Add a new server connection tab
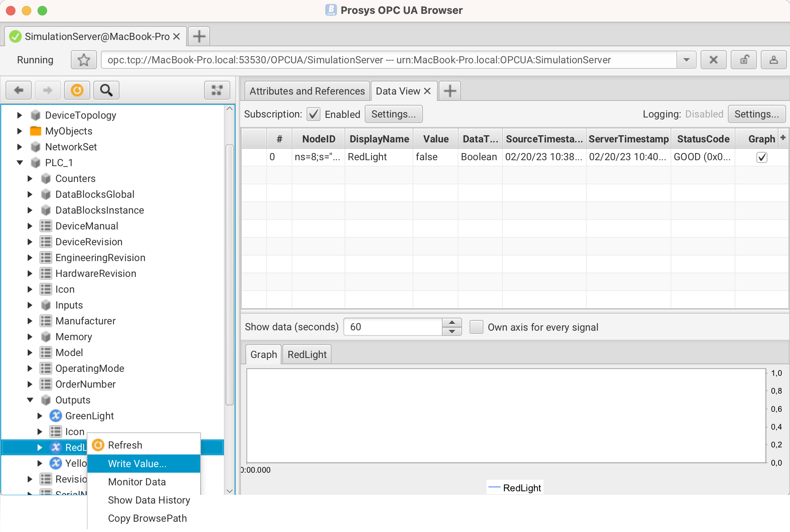This screenshot has height=532, width=790. tap(199, 36)
